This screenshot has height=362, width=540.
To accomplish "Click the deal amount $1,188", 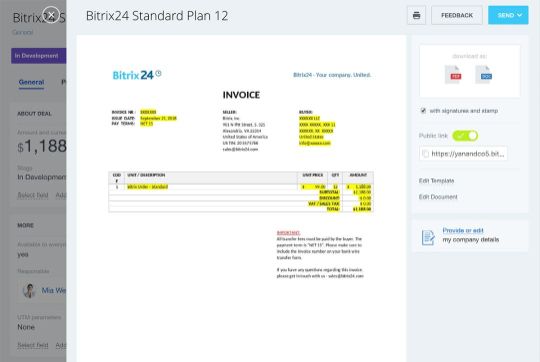I will (42, 146).
